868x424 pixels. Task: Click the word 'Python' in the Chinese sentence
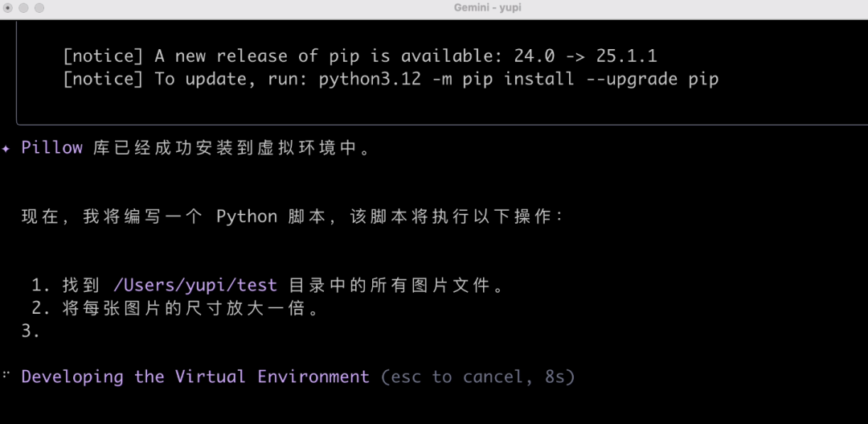pyautogui.click(x=247, y=216)
